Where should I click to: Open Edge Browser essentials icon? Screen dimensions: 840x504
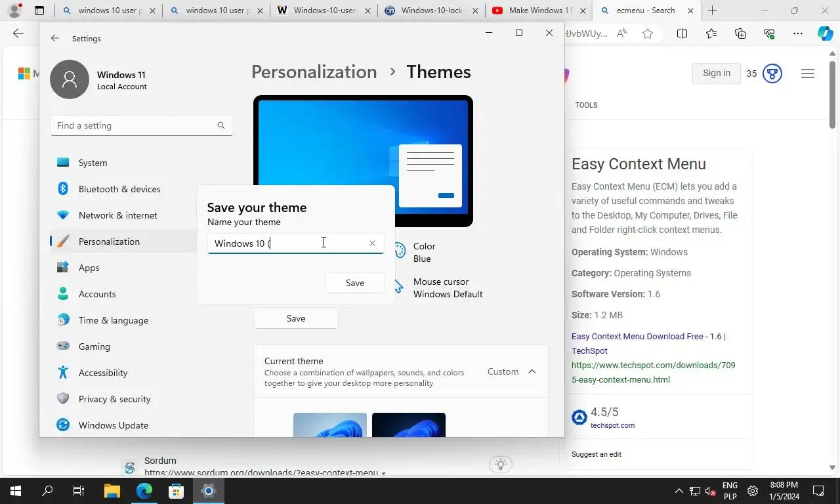tap(769, 33)
